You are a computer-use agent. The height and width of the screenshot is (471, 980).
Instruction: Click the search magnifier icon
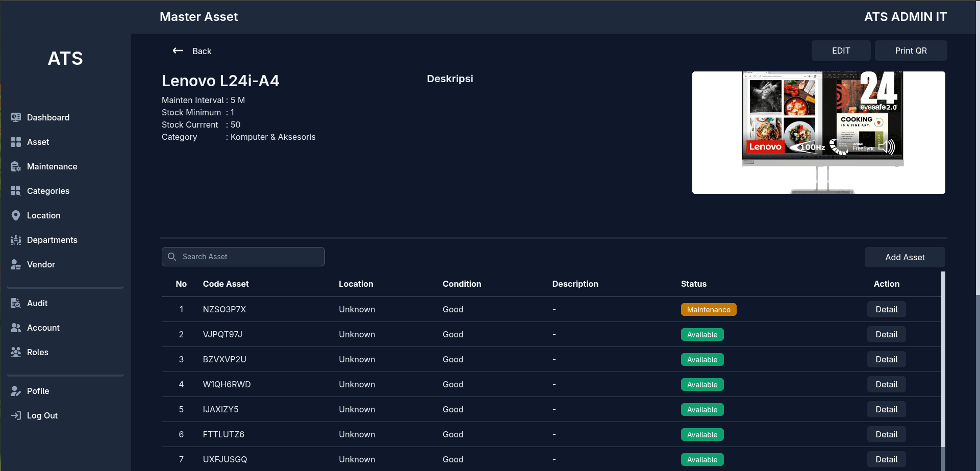(172, 257)
